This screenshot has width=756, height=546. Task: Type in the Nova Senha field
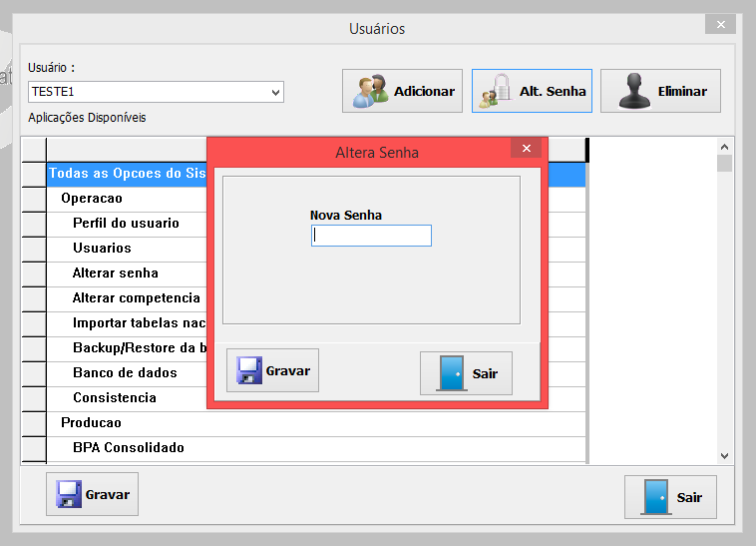coord(371,236)
